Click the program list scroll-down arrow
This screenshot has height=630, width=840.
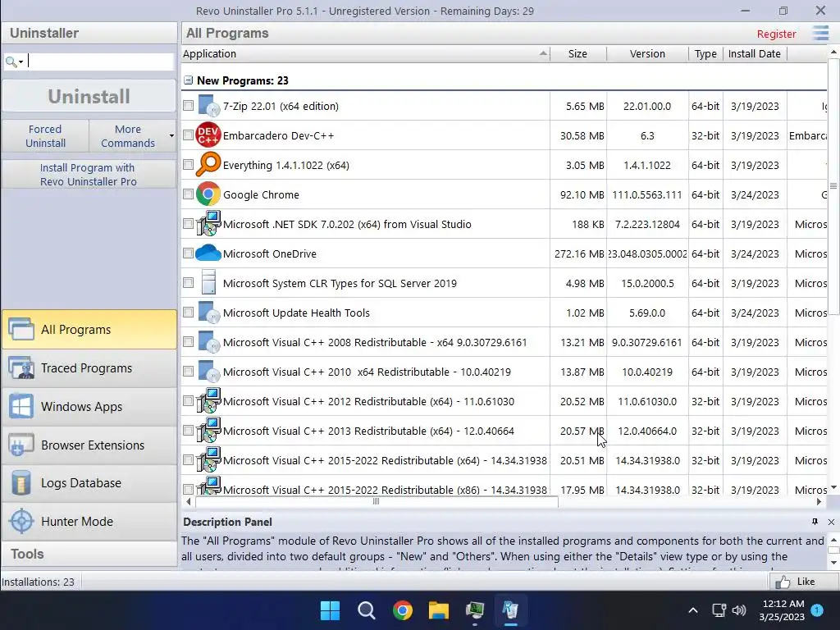click(833, 487)
